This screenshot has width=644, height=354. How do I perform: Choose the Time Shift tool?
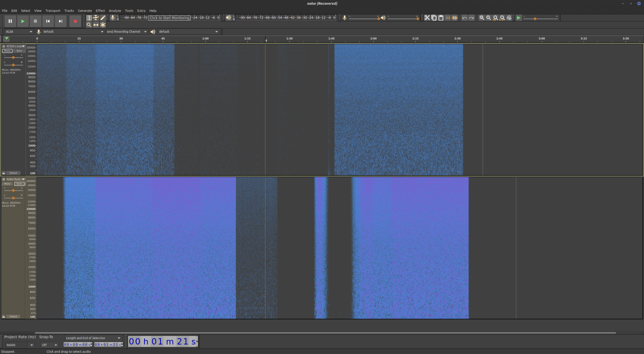tap(96, 25)
